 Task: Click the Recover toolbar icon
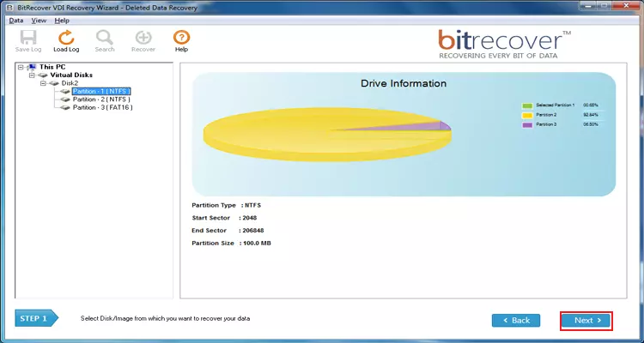(x=143, y=38)
